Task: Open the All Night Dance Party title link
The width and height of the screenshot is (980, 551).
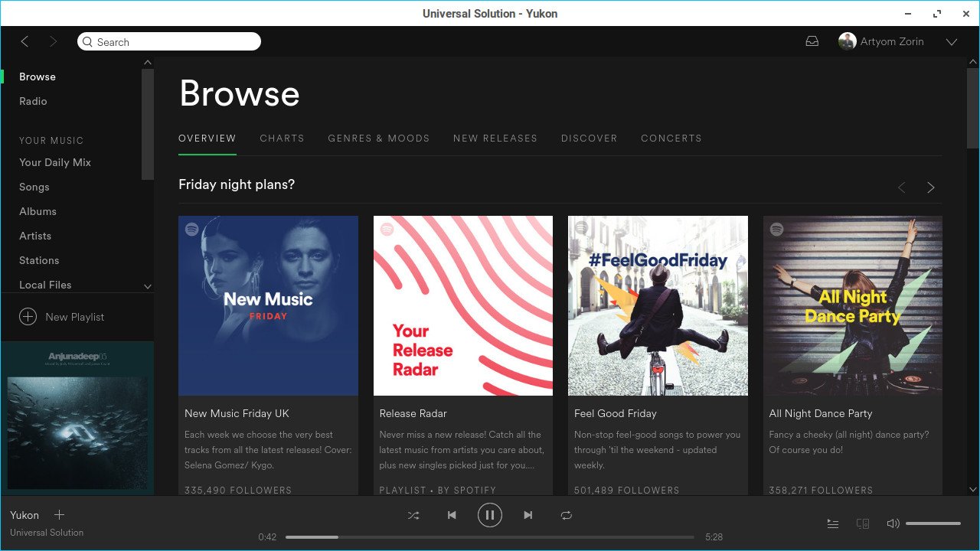Action: (x=821, y=413)
